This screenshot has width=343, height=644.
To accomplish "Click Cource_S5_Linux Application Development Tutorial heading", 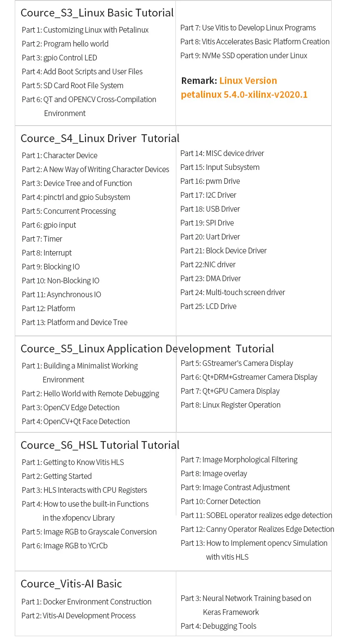I will coord(148,349).
